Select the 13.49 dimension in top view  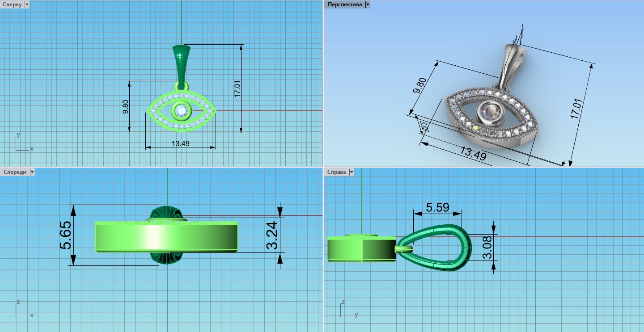(x=180, y=143)
